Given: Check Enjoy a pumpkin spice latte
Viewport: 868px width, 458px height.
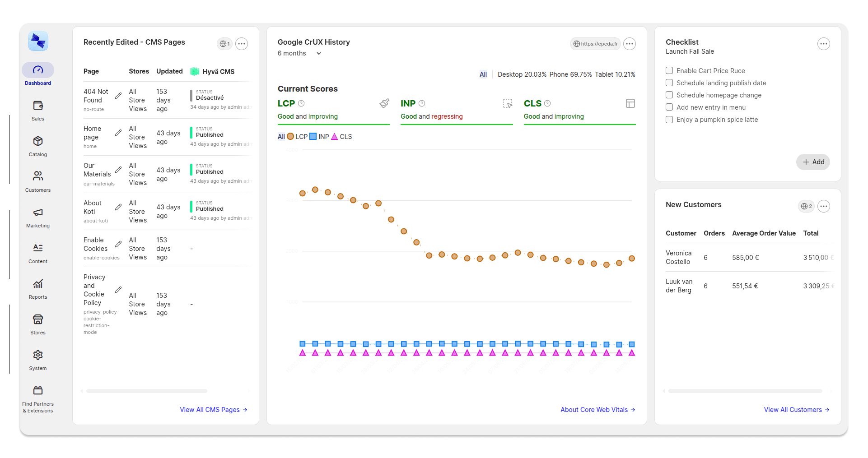Looking at the screenshot, I should tap(669, 119).
